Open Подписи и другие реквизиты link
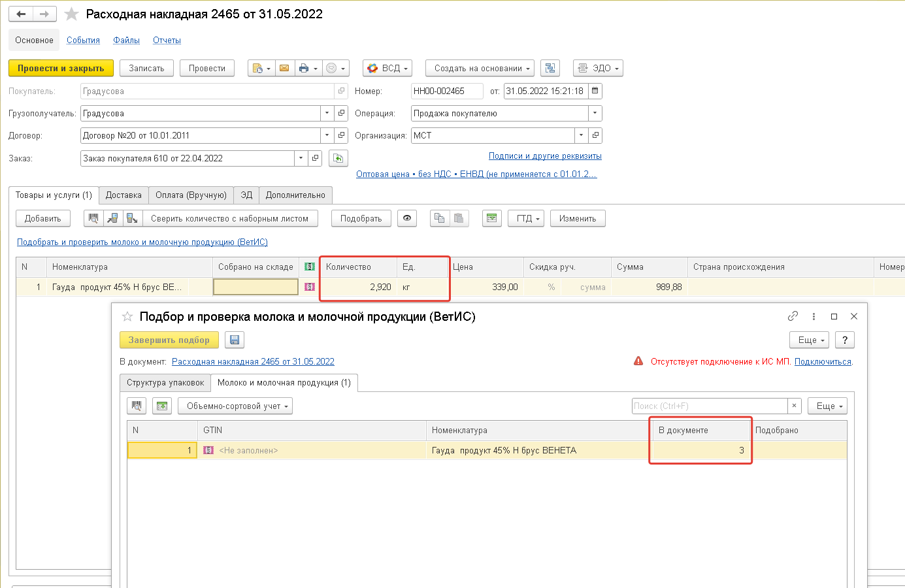This screenshot has height=588, width=905. (545, 155)
